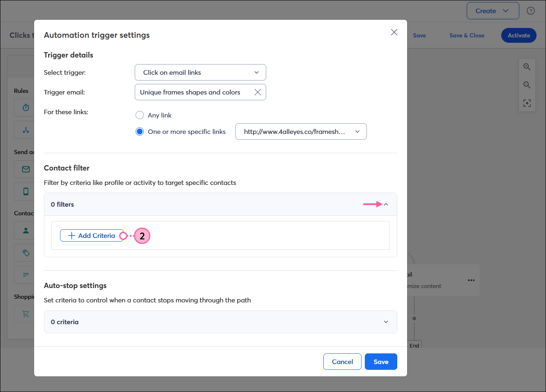Screen dimensions: 546x392
Task: Select the list lines icon in sidebar
Action: (26, 275)
